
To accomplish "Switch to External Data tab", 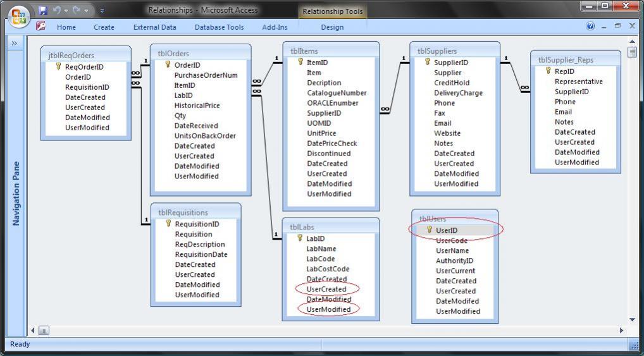I will click(x=155, y=27).
